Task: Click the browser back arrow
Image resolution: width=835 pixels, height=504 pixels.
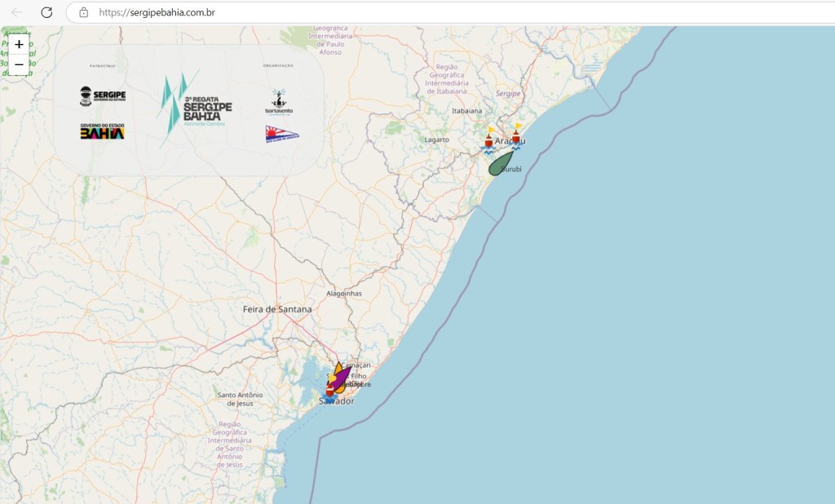Action: click(16, 12)
